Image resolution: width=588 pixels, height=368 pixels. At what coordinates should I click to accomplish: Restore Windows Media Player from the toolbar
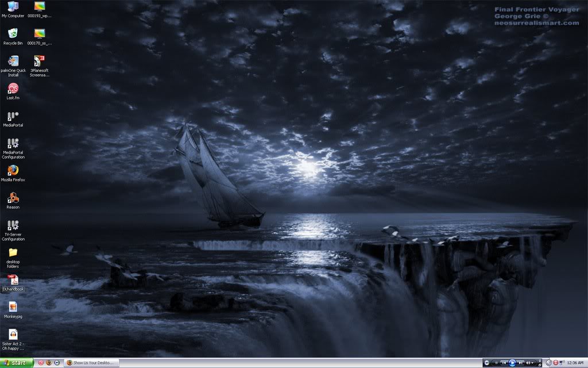[x=540, y=365]
